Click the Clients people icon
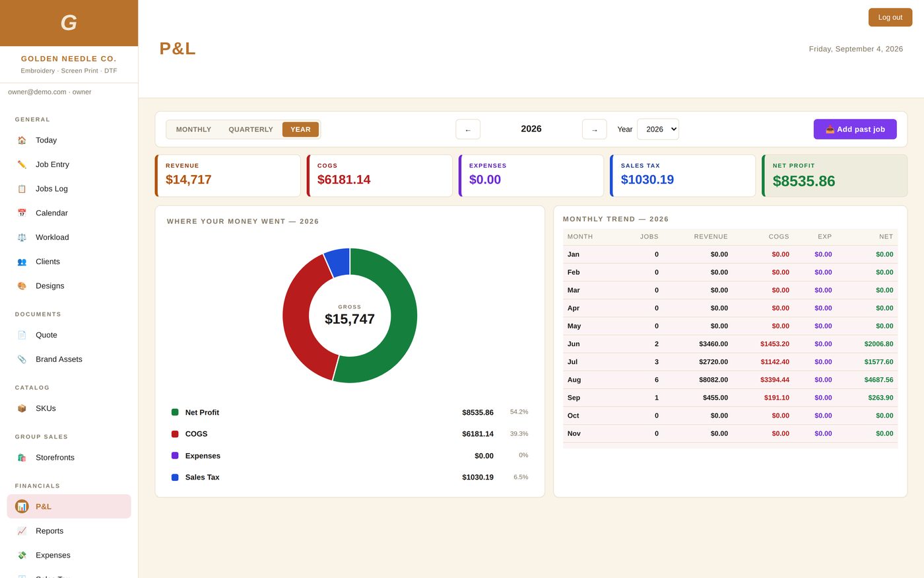Image resolution: width=924 pixels, height=578 pixels. tap(22, 262)
